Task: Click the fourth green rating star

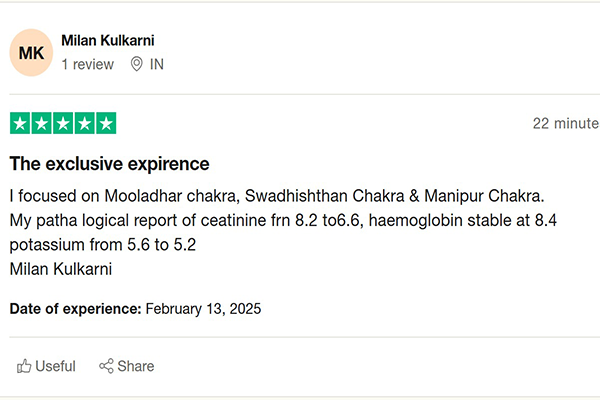Action: coord(84,124)
